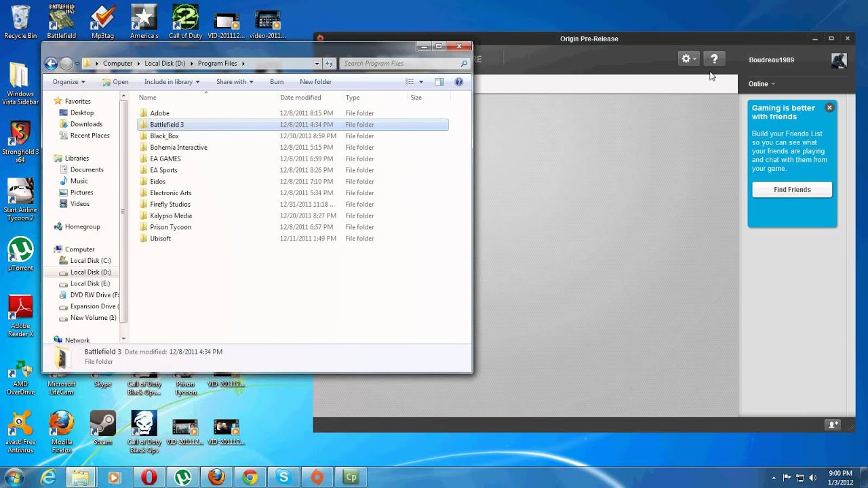This screenshot has height=488, width=868.
Task: Open the Share with menu
Action: coord(235,82)
